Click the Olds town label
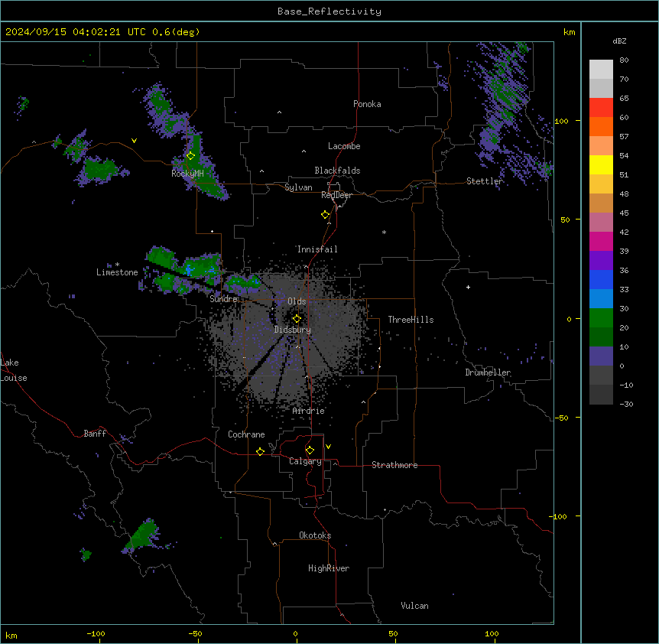Viewport: 659px width, 644px height. click(x=297, y=301)
